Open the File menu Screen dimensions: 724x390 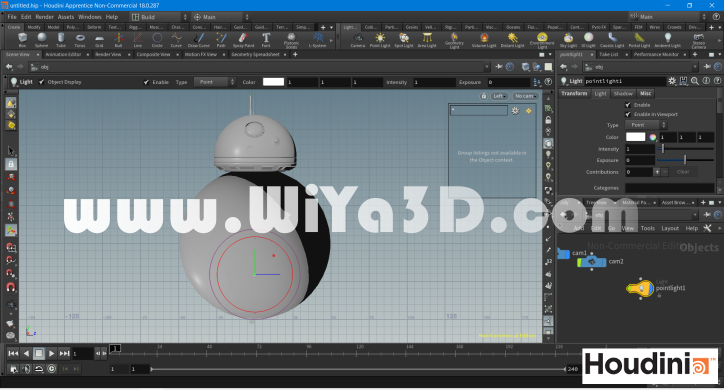(x=12, y=17)
